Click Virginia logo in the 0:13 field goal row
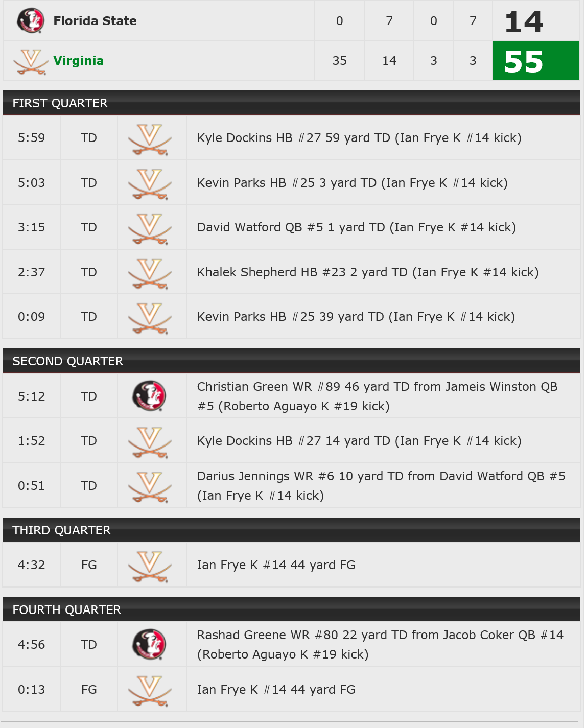This screenshot has width=586, height=728. tap(150, 691)
